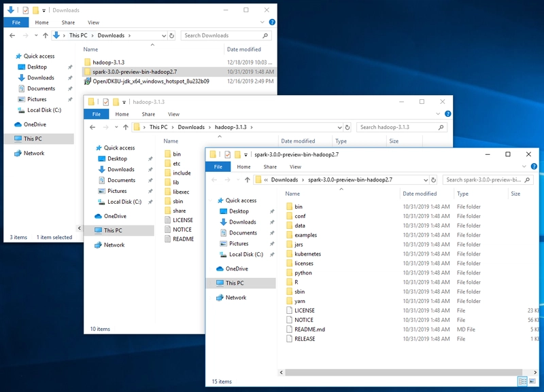Open the jars folder in spark window
Viewport: 544px width, 392px height.
click(x=299, y=245)
